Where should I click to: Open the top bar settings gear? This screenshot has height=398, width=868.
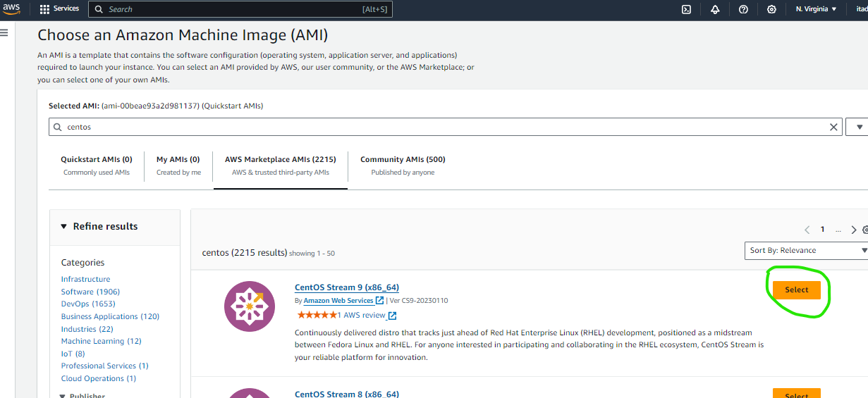click(771, 9)
